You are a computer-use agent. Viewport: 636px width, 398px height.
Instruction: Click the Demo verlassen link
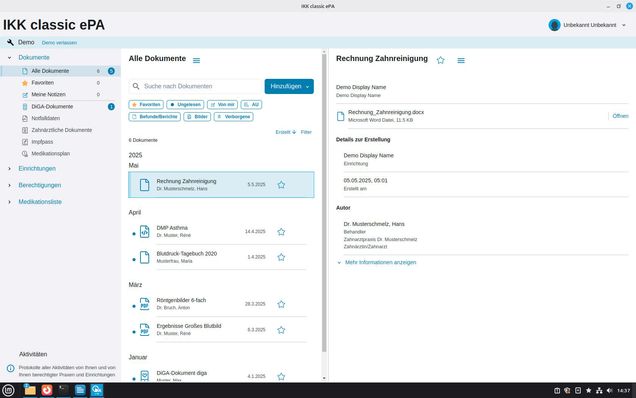[59, 43]
